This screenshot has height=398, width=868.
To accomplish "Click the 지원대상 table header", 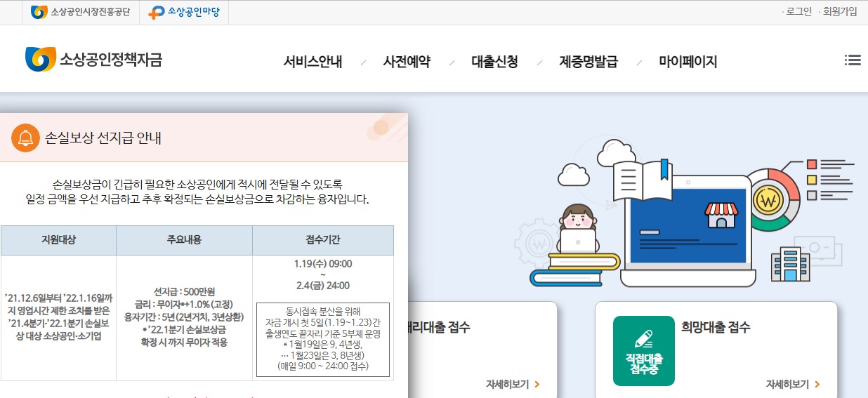I will click(x=58, y=240).
